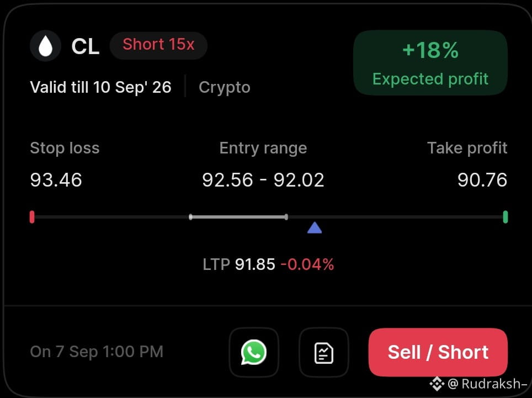Click the take profit value 90.76

482,180
